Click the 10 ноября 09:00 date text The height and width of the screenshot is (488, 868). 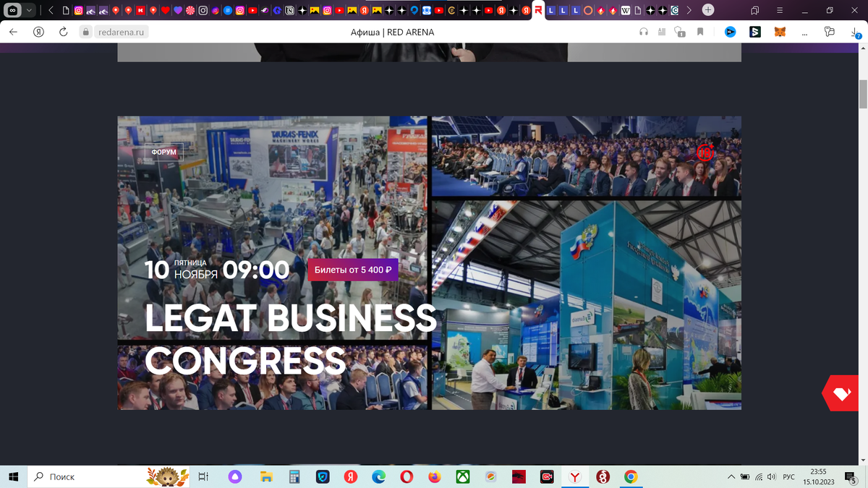tap(217, 270)
